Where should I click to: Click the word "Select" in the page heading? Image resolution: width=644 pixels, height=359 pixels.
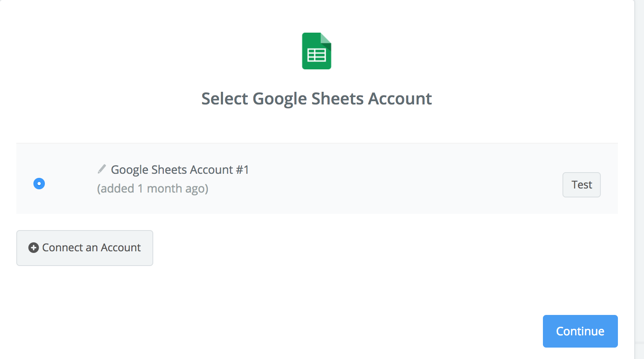225,99
